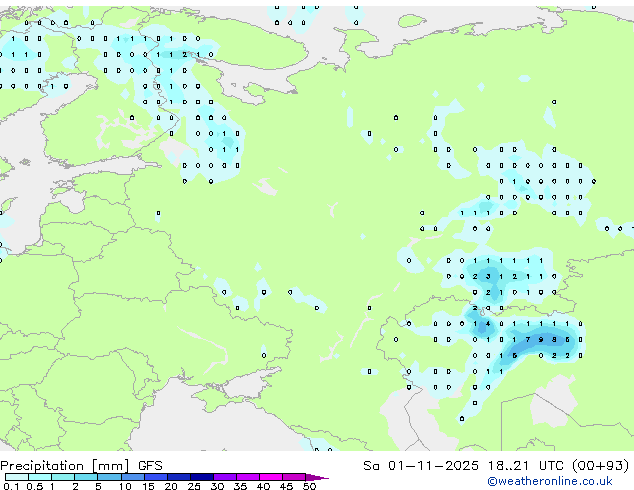Screen dimensions: 634x490
Task: Click the 15–20 mm legend color box
Action: [156, 477]
